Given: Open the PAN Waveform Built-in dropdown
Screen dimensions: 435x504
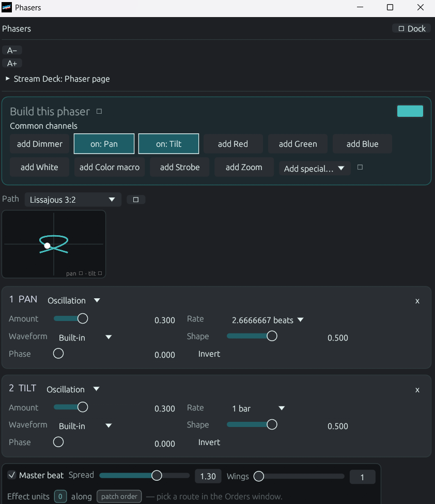Looking at the screenshot, I should 85,338.
